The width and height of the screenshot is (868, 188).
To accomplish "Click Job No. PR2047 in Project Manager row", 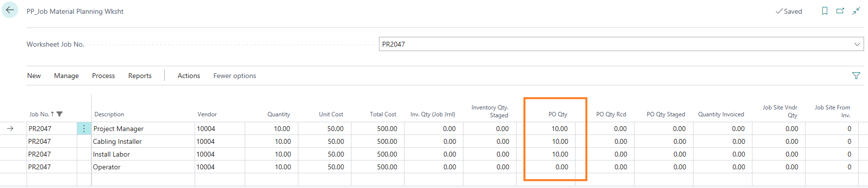I will point(40,129).
